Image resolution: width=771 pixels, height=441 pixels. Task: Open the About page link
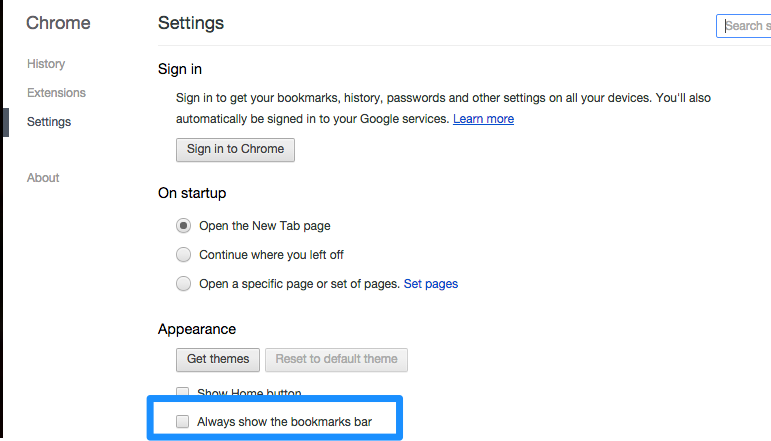43,178
